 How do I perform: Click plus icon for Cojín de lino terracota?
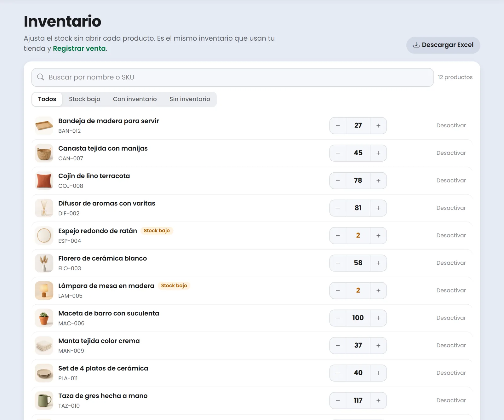[x=378, y=181]
